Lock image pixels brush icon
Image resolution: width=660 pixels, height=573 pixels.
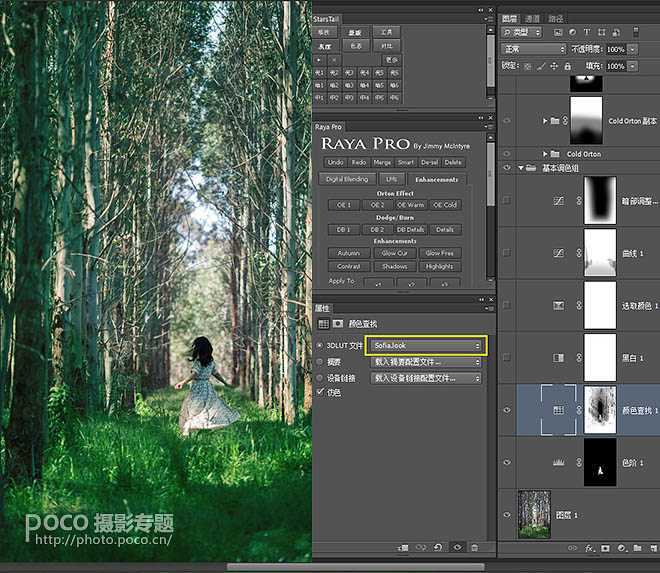tap(541, 66)
